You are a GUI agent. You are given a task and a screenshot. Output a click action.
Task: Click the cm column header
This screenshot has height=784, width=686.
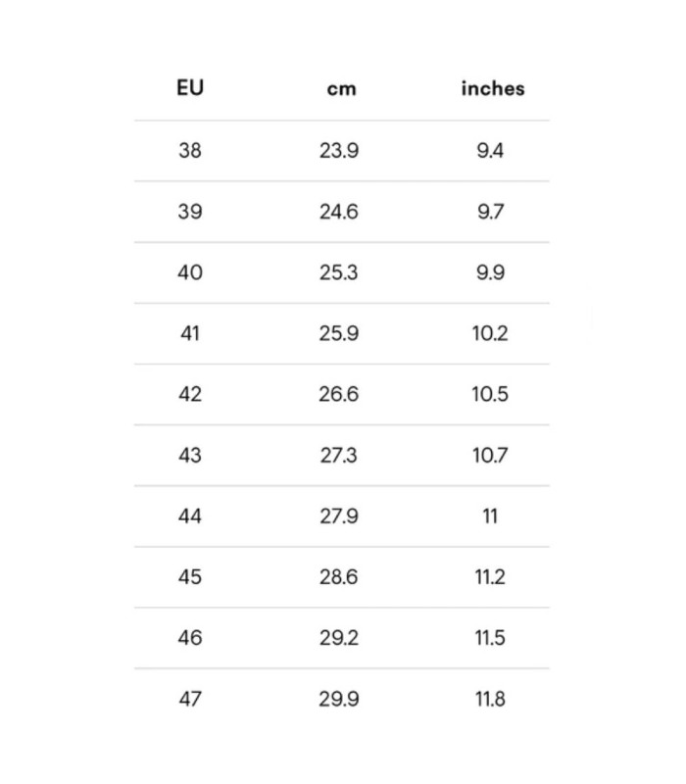[341, 89]
